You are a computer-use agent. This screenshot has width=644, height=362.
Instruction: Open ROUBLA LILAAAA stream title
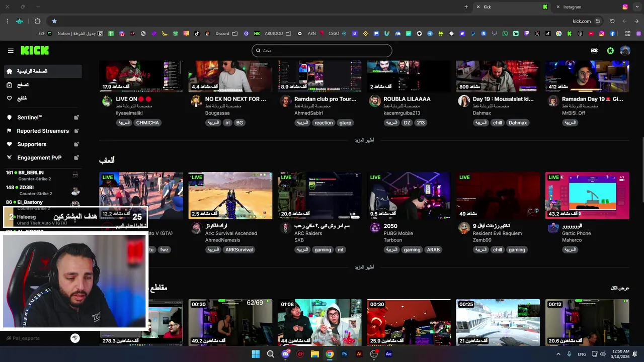tap(407, 99)
